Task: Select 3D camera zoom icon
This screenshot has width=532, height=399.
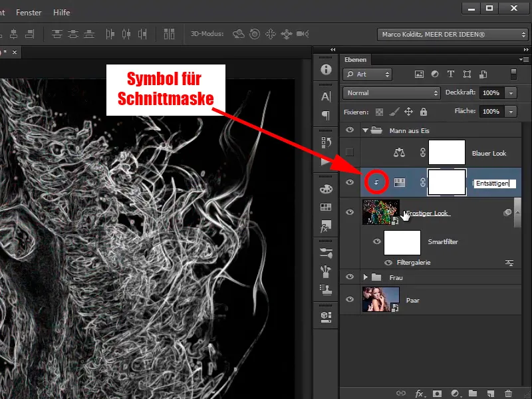Action: pyautogui.click(x=303, y=34)
